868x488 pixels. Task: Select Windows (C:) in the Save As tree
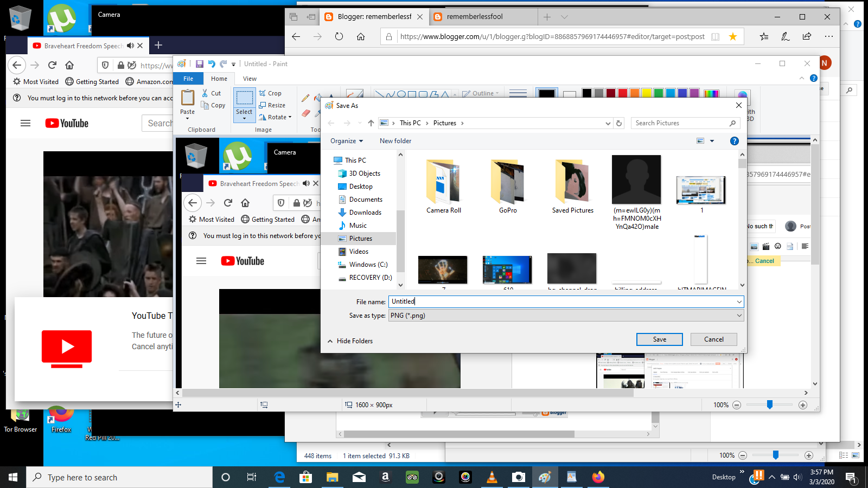[368, 265]
